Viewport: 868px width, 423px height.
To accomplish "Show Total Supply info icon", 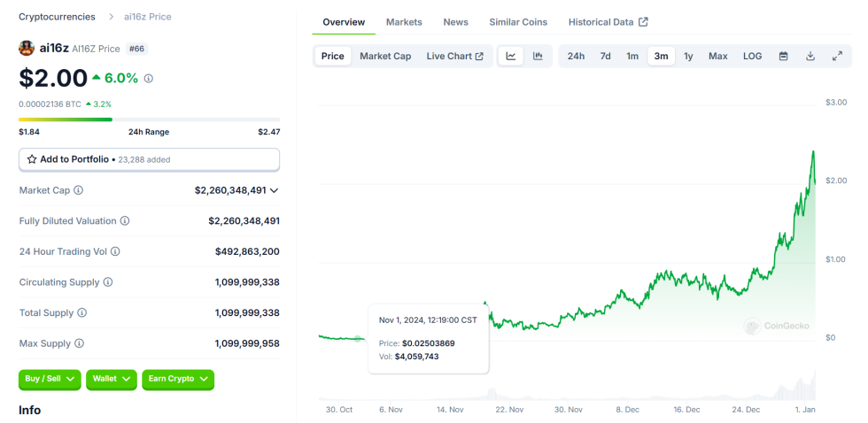I will (x=81, y=313).
